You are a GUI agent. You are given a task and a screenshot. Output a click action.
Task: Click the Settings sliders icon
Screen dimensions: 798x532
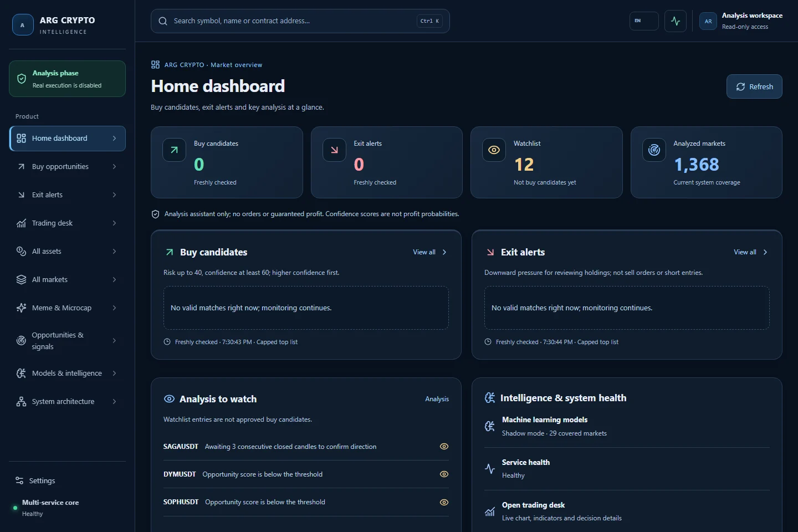[19, 480]
